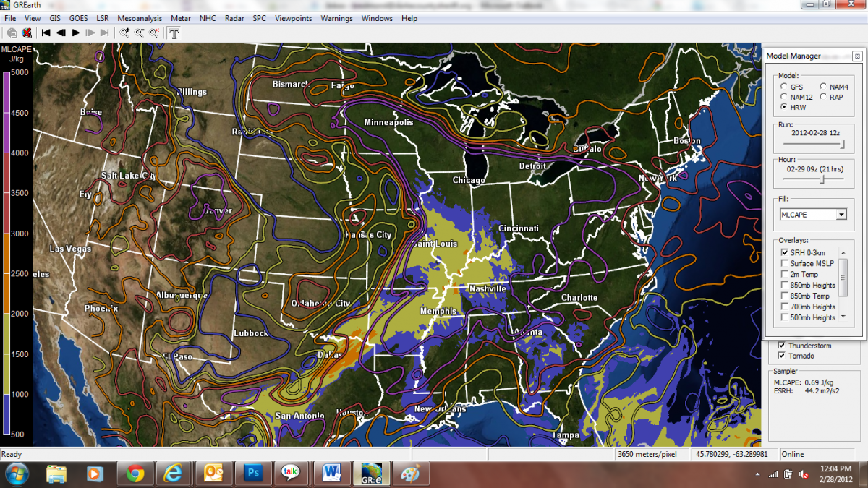
Task: Enable the 2m Temp overlay
Action: (x=786, y=274)
